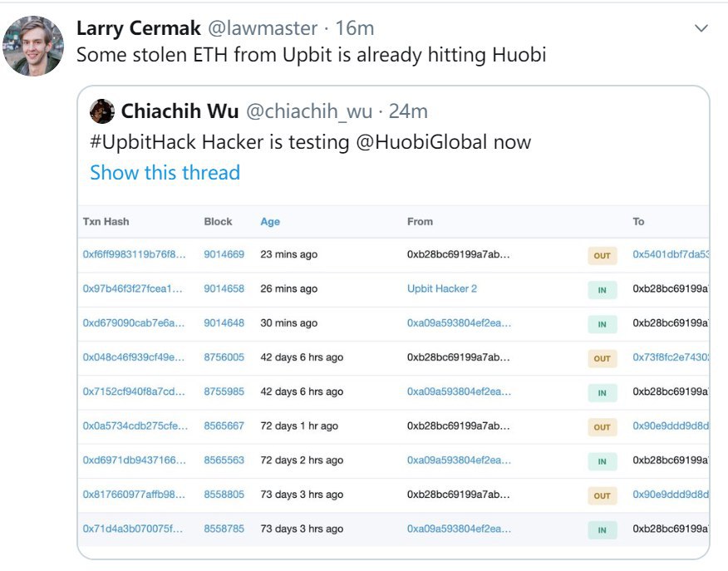Open transaction hash 0x71d4a3b070075f
728x571 pixels.
click(132, 529)
